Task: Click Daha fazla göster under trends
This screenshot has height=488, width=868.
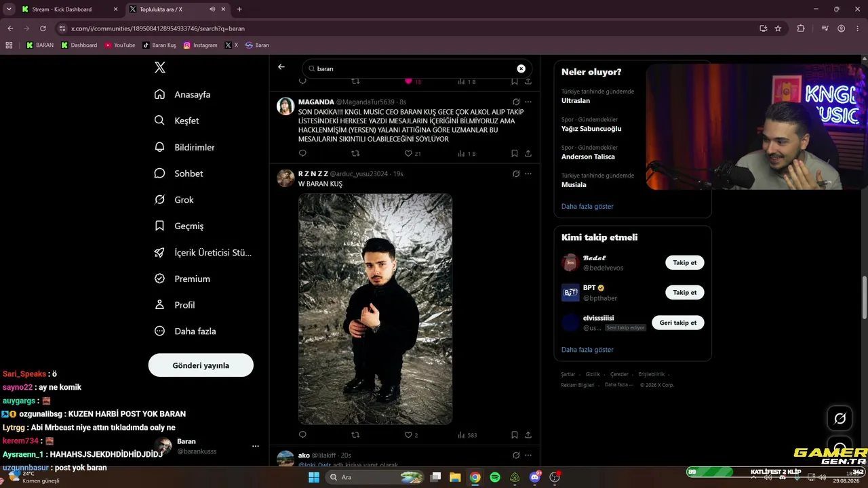Action: click(587, 206)
